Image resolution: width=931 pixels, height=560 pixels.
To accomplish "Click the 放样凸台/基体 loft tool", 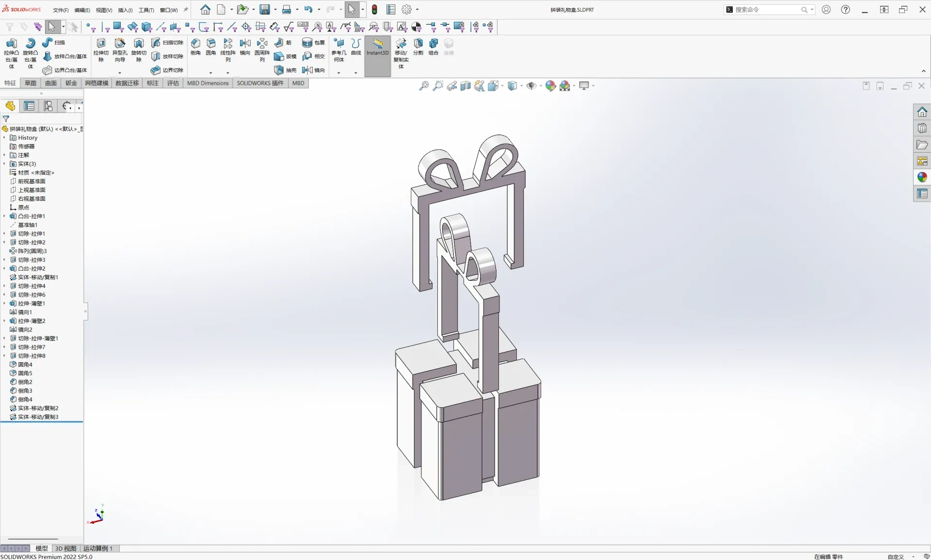I will 65,56.
